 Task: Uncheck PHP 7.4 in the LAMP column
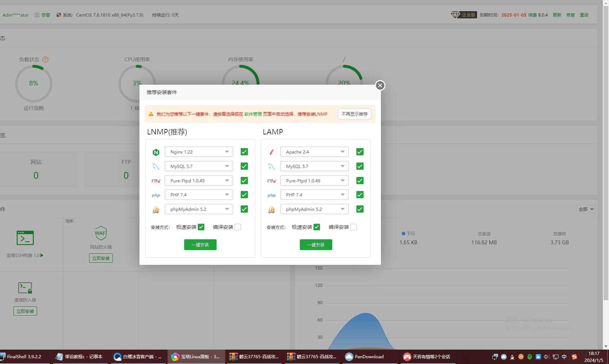(360, 195)
